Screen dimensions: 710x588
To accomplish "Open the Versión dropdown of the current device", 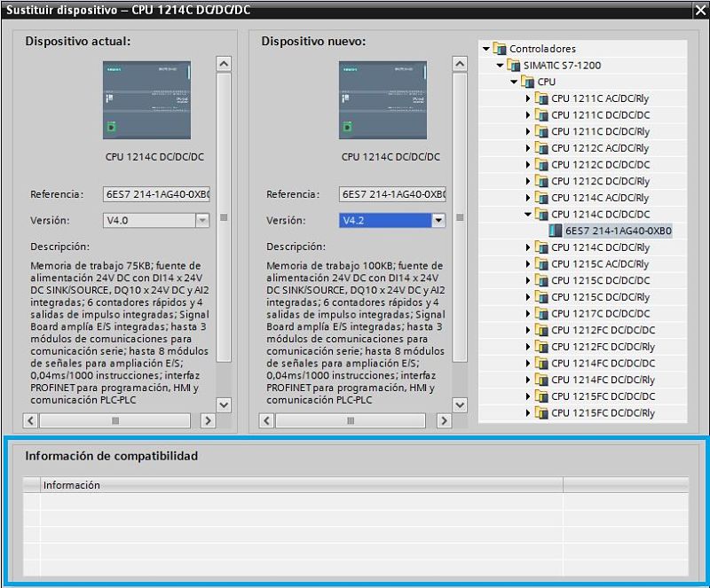I will coord(202,221).
